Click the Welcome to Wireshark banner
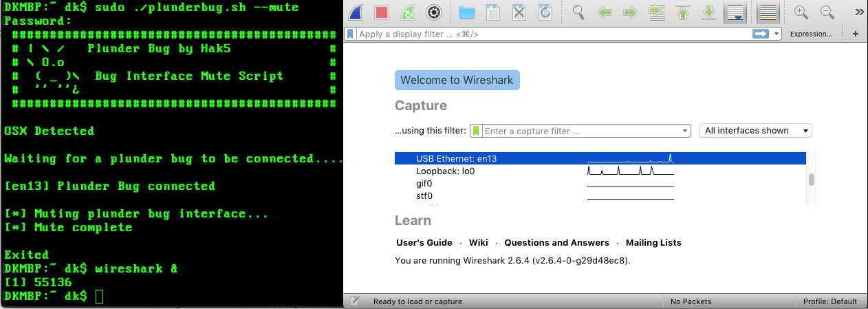The image size is (868, 309). (457, 80)
